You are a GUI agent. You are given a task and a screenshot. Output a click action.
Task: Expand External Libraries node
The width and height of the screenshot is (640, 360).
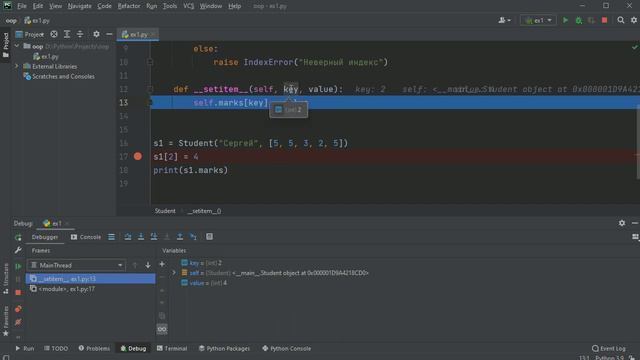pyautogui.click(x=17, y=66)
